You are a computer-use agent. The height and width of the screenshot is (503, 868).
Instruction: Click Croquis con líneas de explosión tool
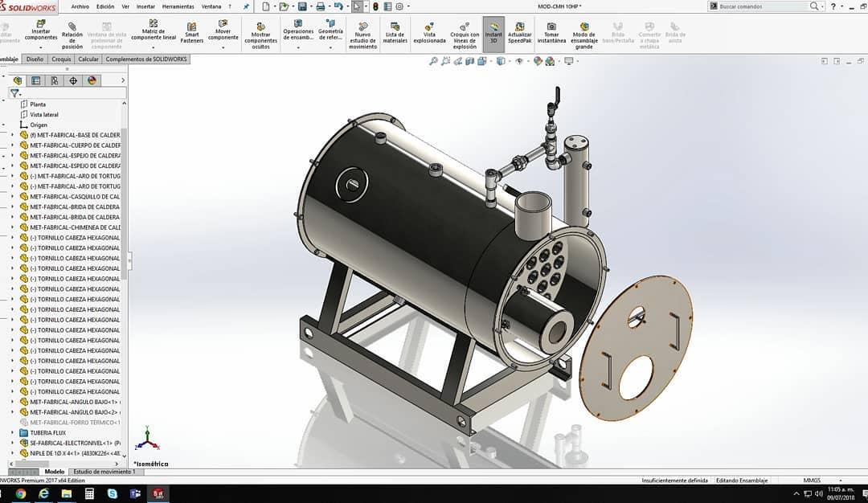point(465,36)
